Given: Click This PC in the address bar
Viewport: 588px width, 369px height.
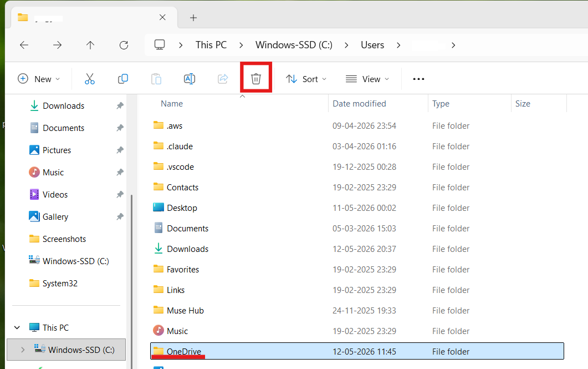Looking at the screenshot, I should point(211,45).
